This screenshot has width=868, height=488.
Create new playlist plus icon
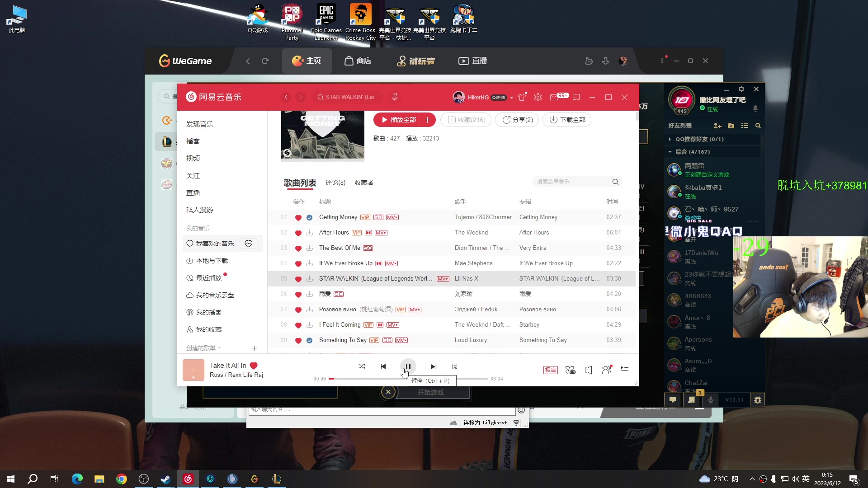click(x=254, y=348)
